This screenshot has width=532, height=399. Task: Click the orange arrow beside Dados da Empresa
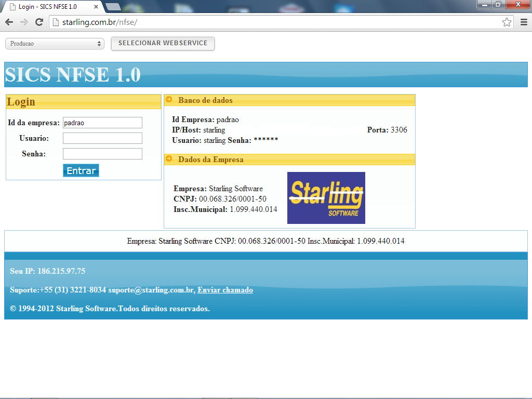(169, 158)
